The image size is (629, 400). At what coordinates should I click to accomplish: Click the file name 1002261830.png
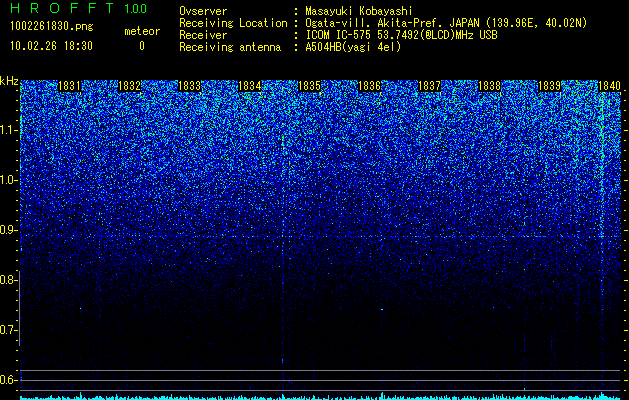(52, 27)
